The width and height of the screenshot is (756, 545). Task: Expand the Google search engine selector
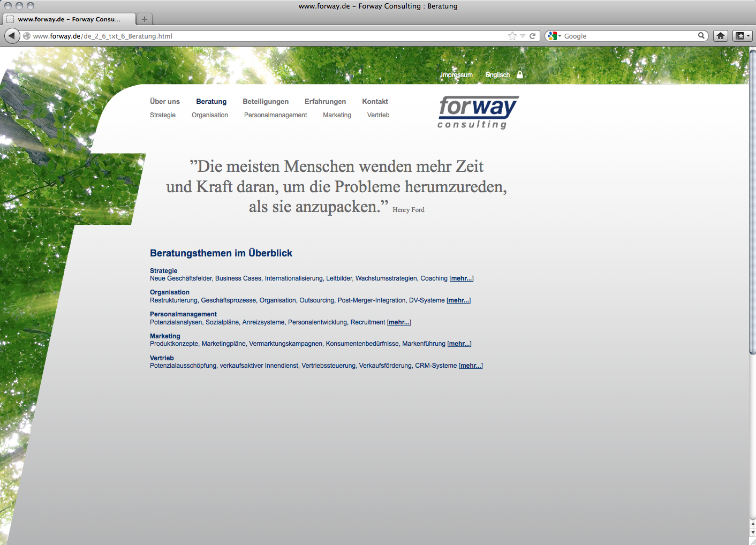(555, 36)
